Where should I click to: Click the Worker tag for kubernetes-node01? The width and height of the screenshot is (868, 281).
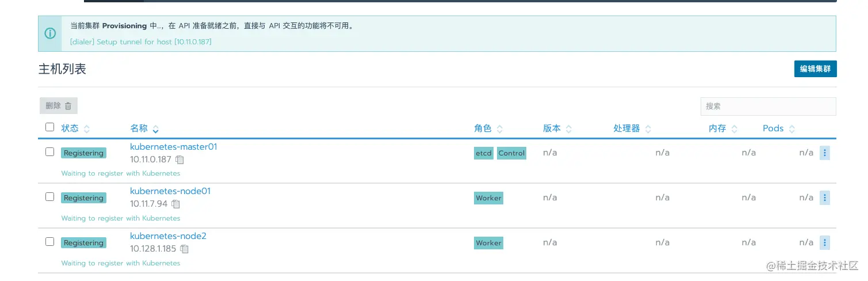(488, 198)
